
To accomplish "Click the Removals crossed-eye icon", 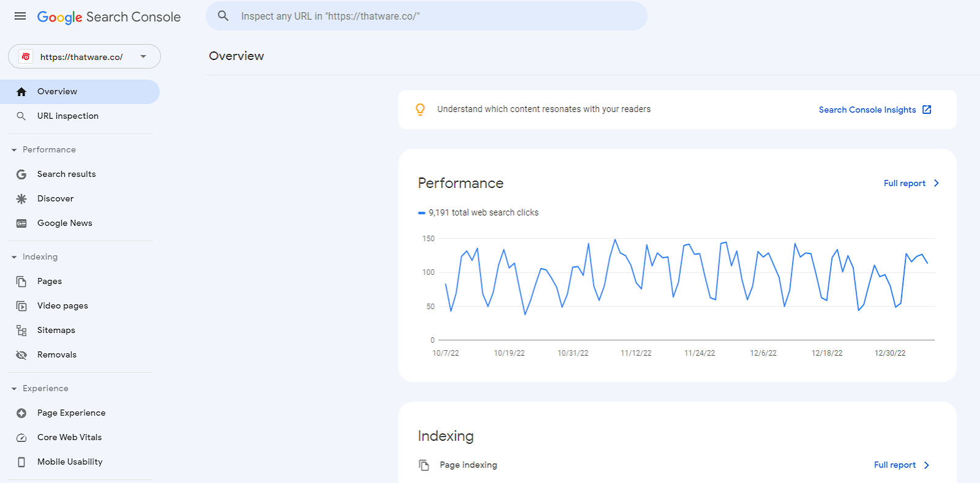I will 21,355.
